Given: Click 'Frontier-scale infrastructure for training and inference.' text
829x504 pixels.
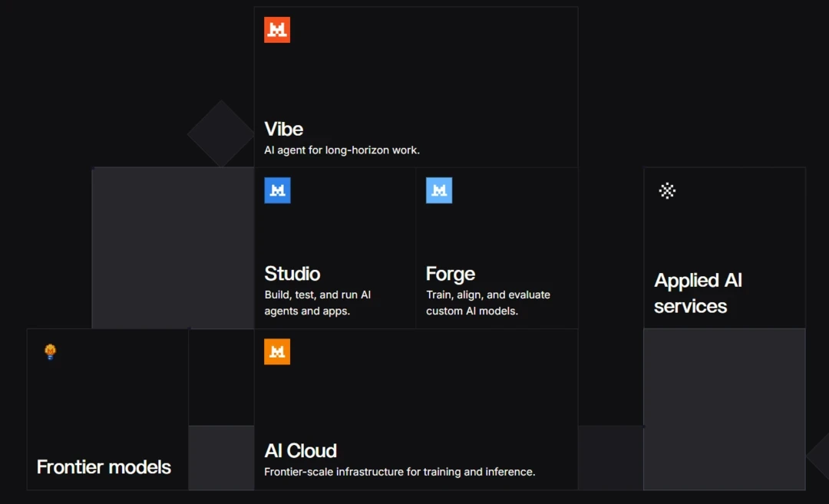Looking at the screenshot, I should point(400,472).
